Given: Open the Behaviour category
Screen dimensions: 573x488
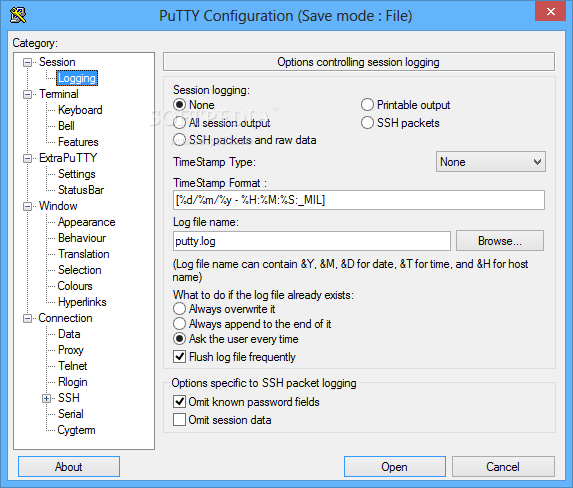Looking at the screenshot, I should 82,238.
